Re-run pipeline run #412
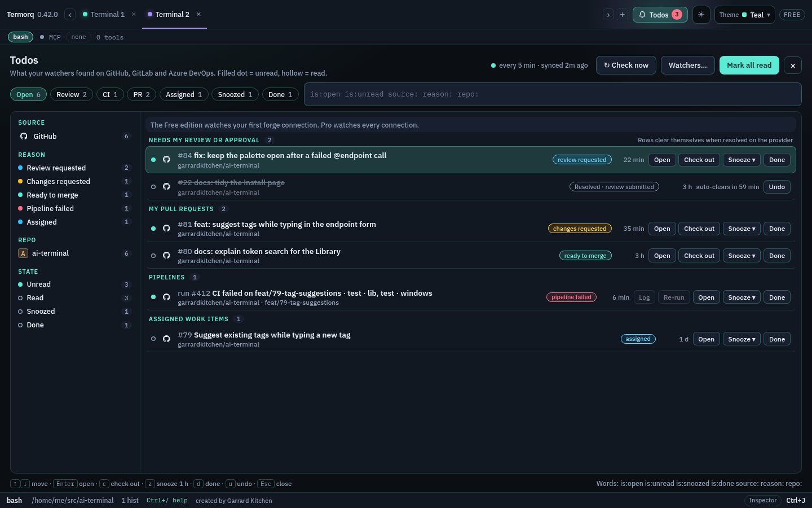The height and width of the screenshot is (508, 812). [674, 297]
